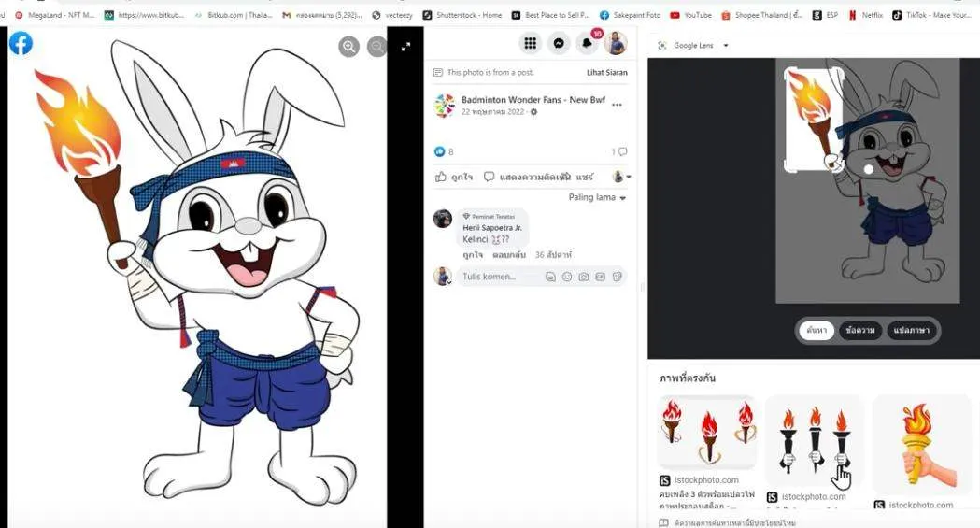Screen dimensions: 980x528
Task: Reply to Herii Sapoetra's comment
Action: pyautogui.click(x=509, y=255)
